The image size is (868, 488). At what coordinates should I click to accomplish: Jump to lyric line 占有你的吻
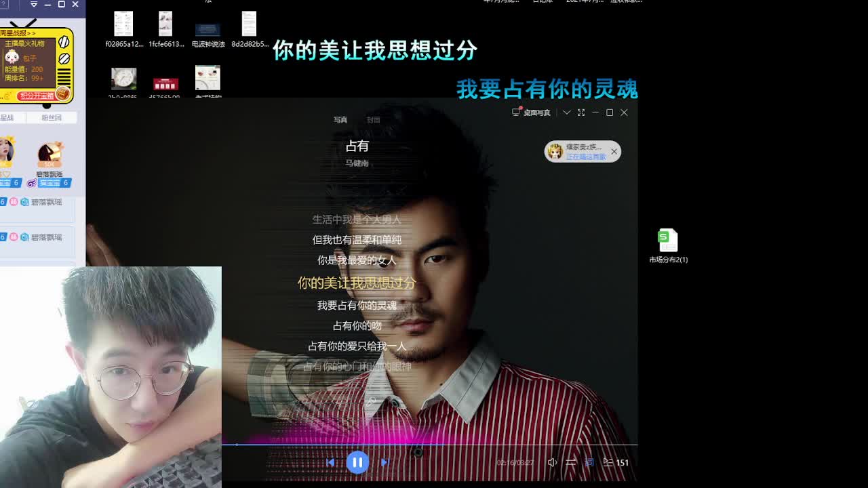[x=357, y=326]
